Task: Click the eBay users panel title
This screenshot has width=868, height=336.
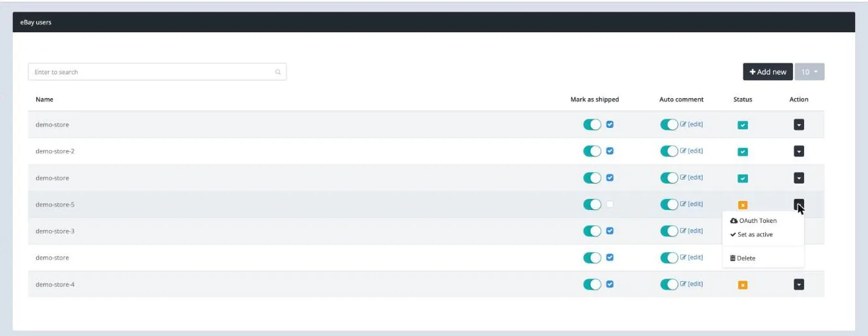Action: [36, 22]
